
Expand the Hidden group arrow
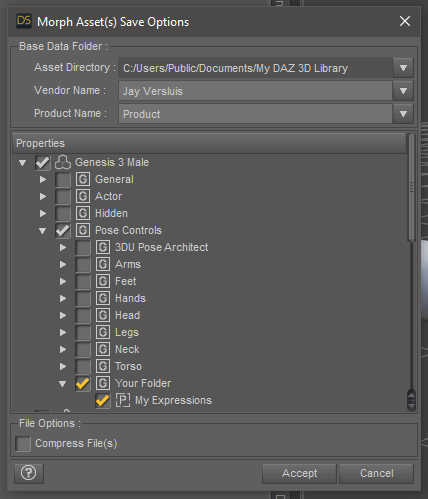[x=43, y=213]
